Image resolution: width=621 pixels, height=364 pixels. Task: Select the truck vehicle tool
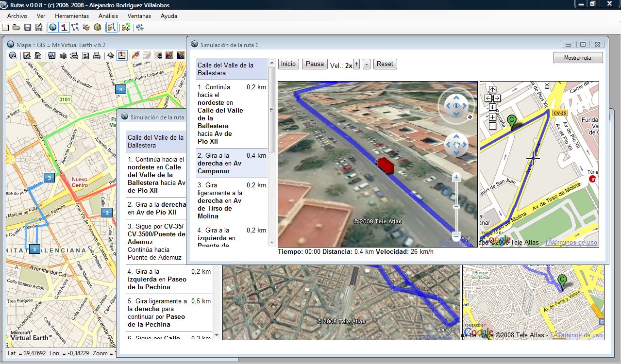(86, 28)
